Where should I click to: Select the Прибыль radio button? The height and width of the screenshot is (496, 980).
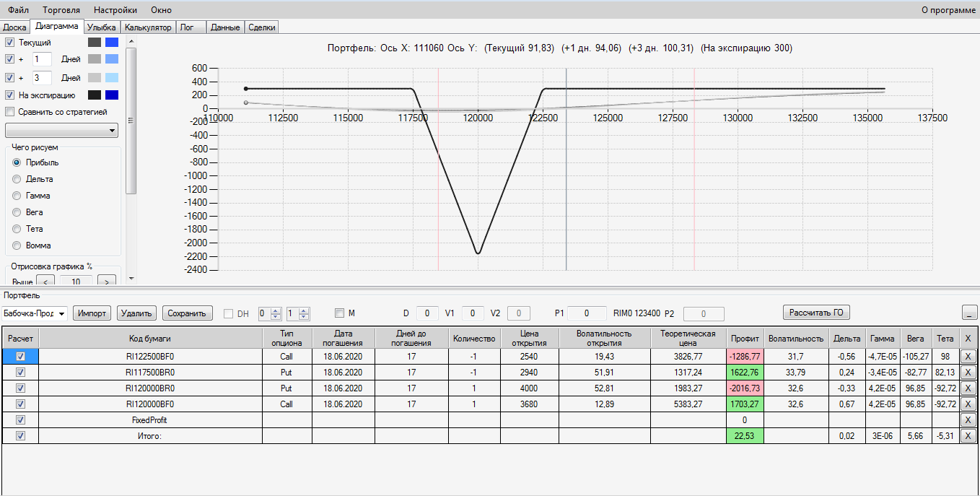pyautogui.click(x=17, y=162)
